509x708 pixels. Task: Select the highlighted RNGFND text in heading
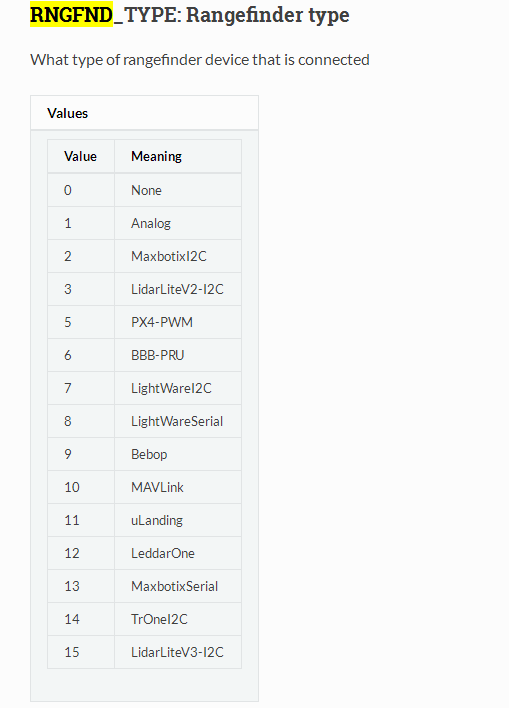(x=71, y=15)
